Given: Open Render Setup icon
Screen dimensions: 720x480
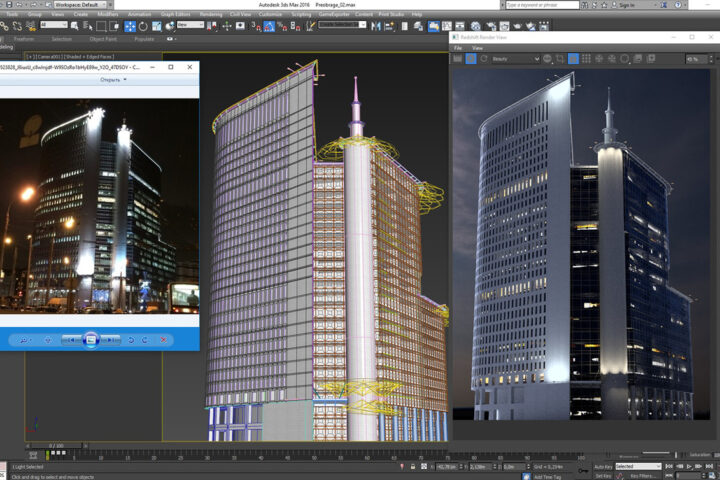Looking at the screenshot, I should pos(491,27).
